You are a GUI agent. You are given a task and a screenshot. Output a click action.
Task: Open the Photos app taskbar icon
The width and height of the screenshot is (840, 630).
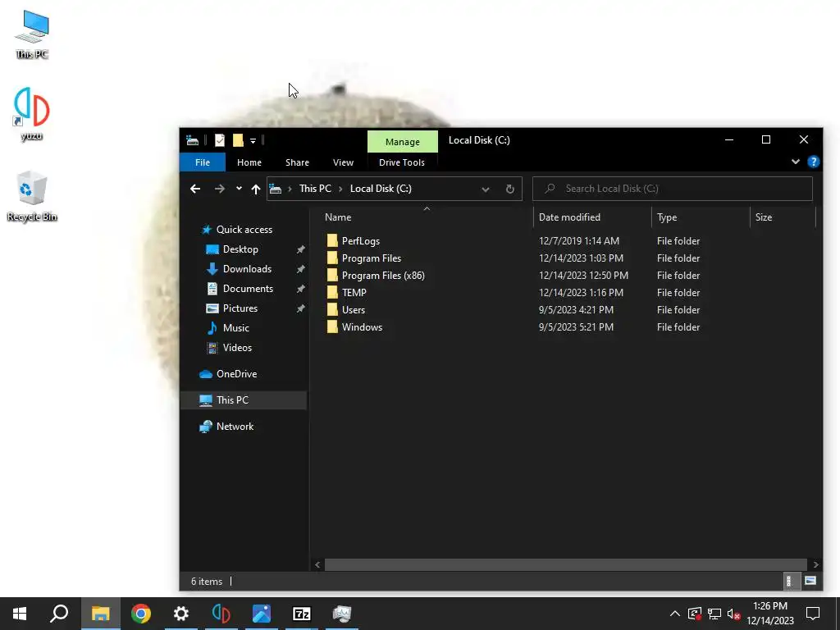262,614
